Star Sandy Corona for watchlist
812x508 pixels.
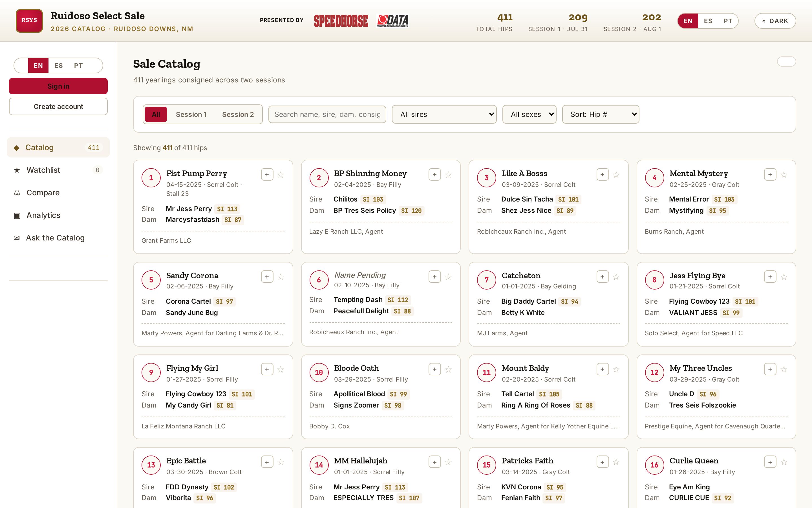281,277
